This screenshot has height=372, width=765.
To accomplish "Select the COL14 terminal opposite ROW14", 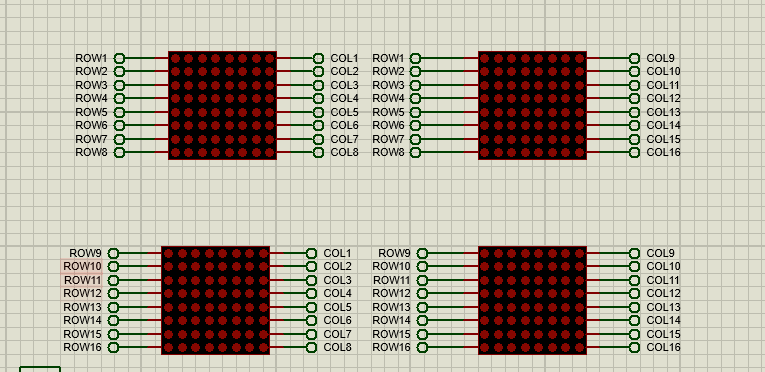I will coord(634,321).
